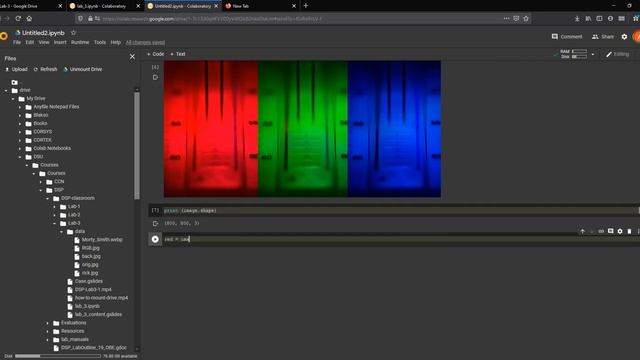Collapse the My Drive folder
This screenshot has height=360, width=640.
pos(13,99)
